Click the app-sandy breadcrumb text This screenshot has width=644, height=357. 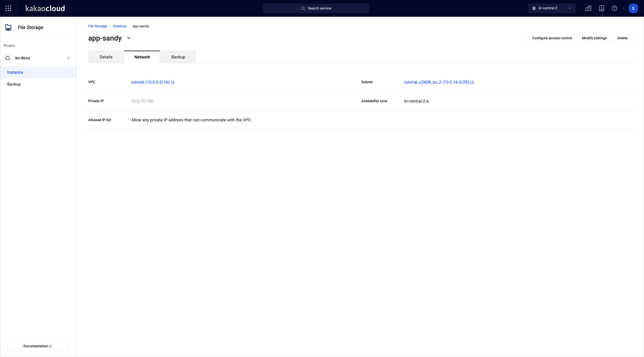click(141, 26)
